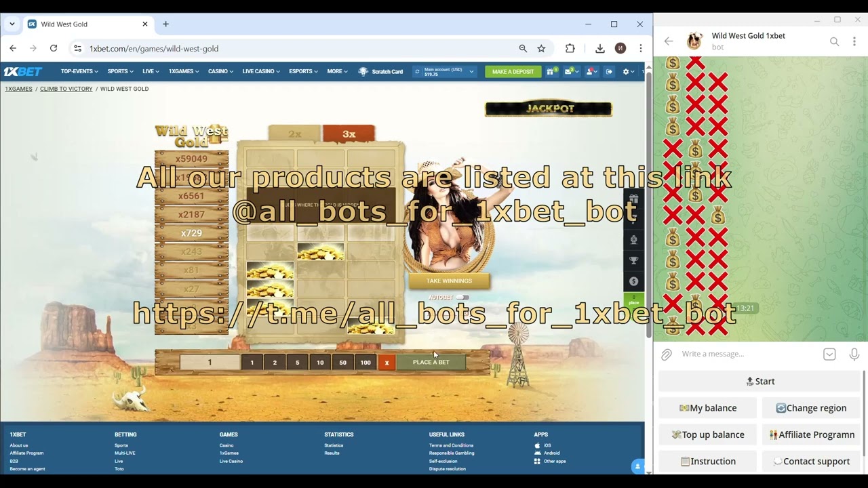Open Chrome tab search dropdown
Image resolution: width=868 pixels, height=488 pixels.
click(12, 24)
